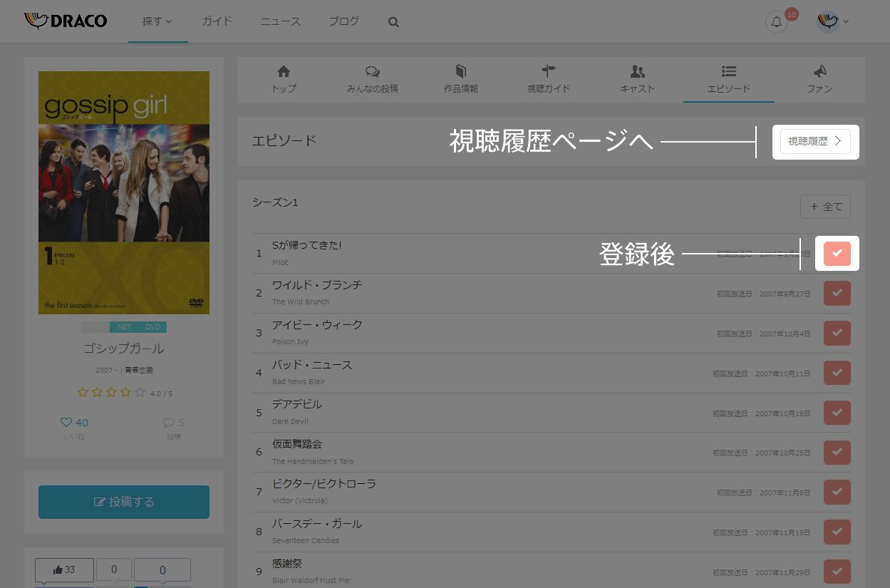
Task: Click the + 全て button for season 1
Action: 825,207
